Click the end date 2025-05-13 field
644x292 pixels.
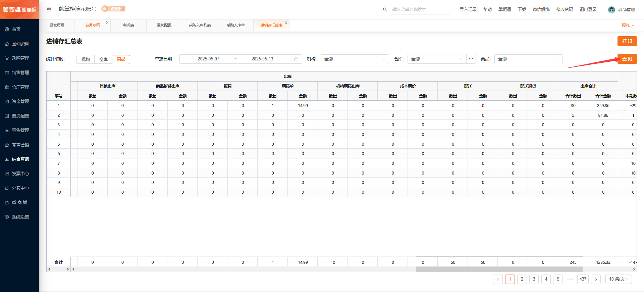262,59
